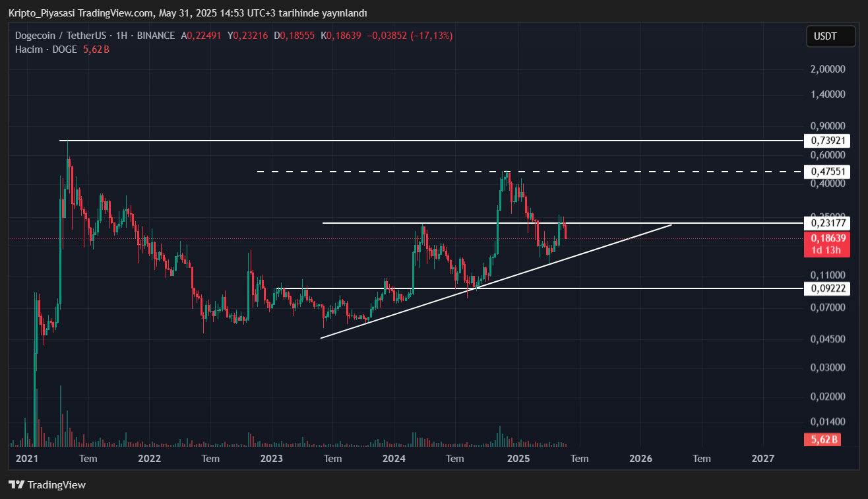Click the 2,00000 value on price axis

(x=826, y=69)
